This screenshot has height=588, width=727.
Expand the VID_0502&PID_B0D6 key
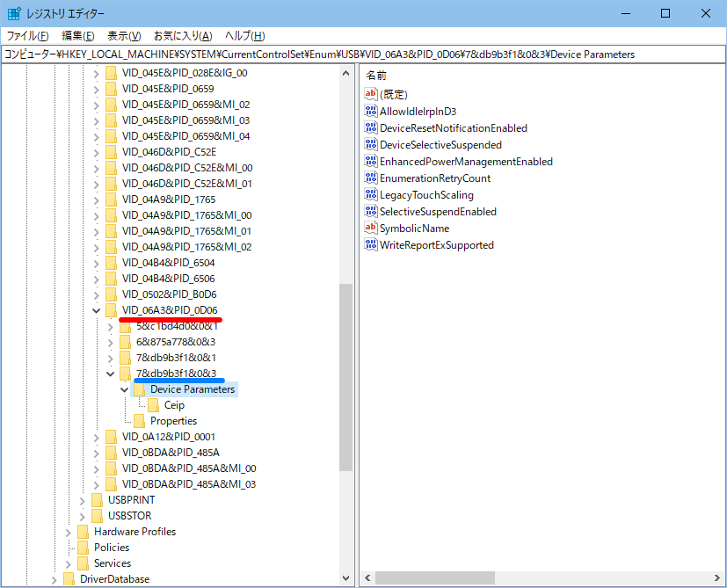click(96, 295)
